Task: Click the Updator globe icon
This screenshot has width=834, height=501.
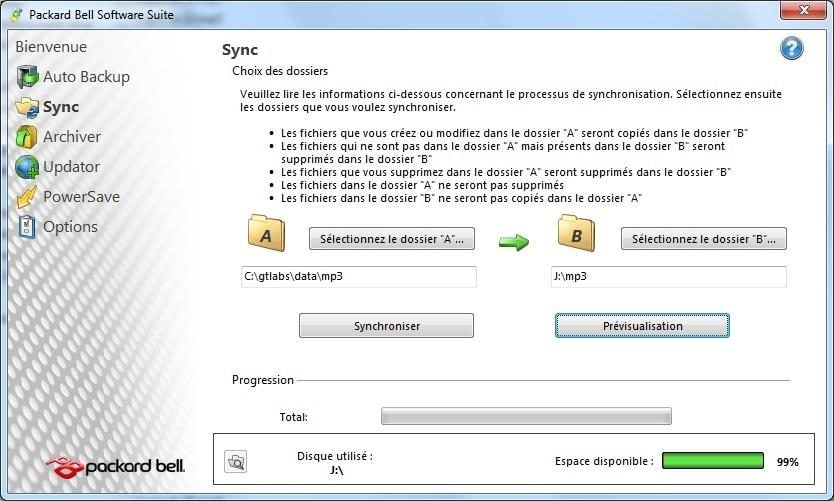Action: click(x=27, y=167)
